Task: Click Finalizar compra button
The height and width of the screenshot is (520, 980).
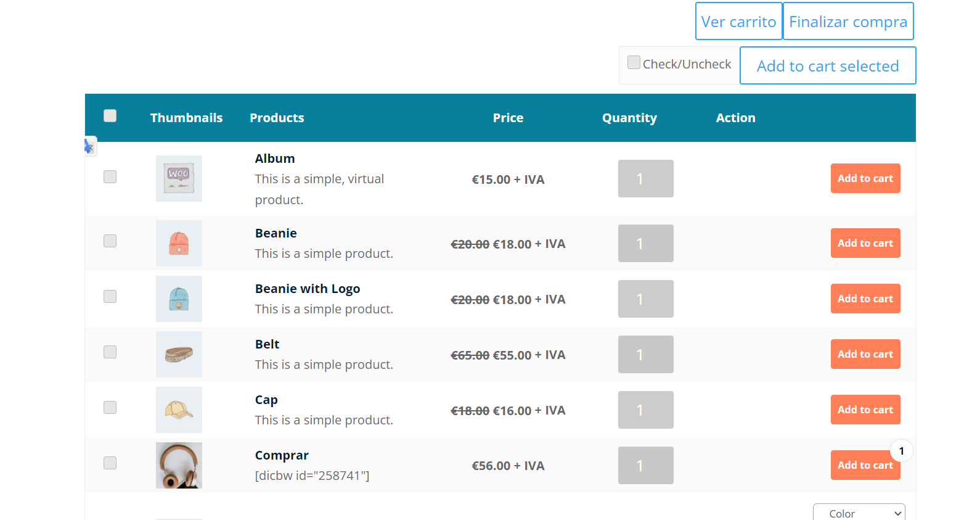Action: (848, 22)
